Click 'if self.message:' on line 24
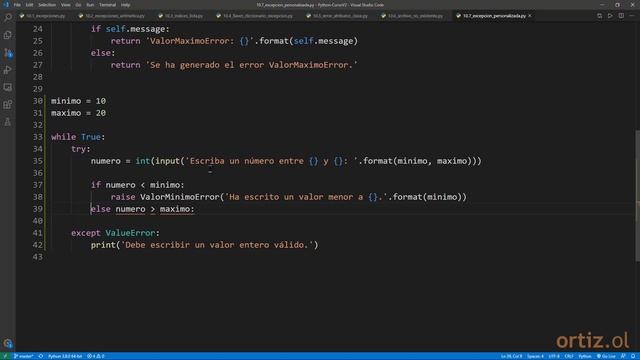Screen dimensions: 640x360 (130, 29)
